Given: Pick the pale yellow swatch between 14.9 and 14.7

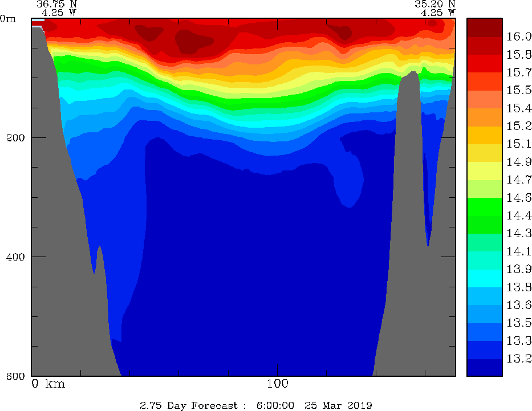Looking at the screenshot, I should (484, 171).
